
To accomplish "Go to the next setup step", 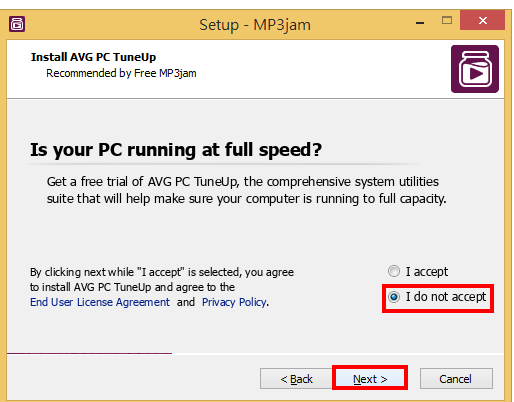I will coord(370,379).
